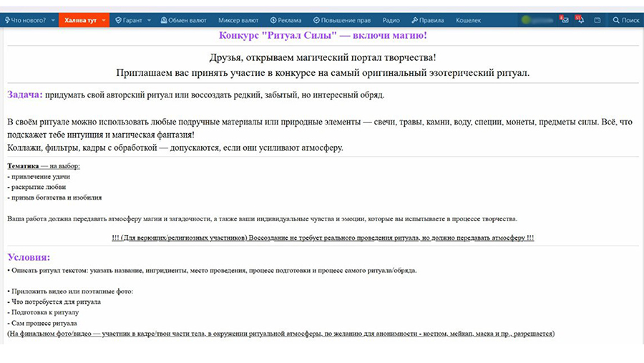This screenshot has height=363, width=644.
Task: Expand the 'Что нового?' dropdown arrow
Action: click(x=53, y=20)
